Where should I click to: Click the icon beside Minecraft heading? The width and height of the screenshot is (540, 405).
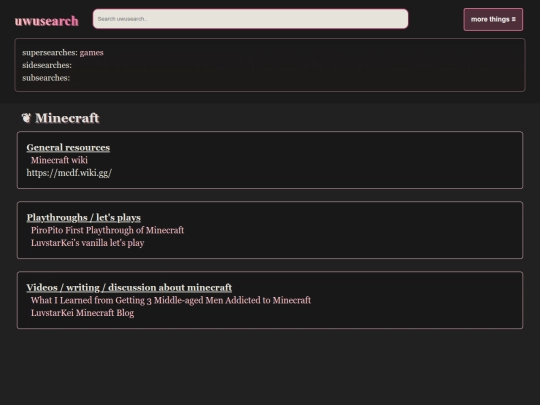26,118
